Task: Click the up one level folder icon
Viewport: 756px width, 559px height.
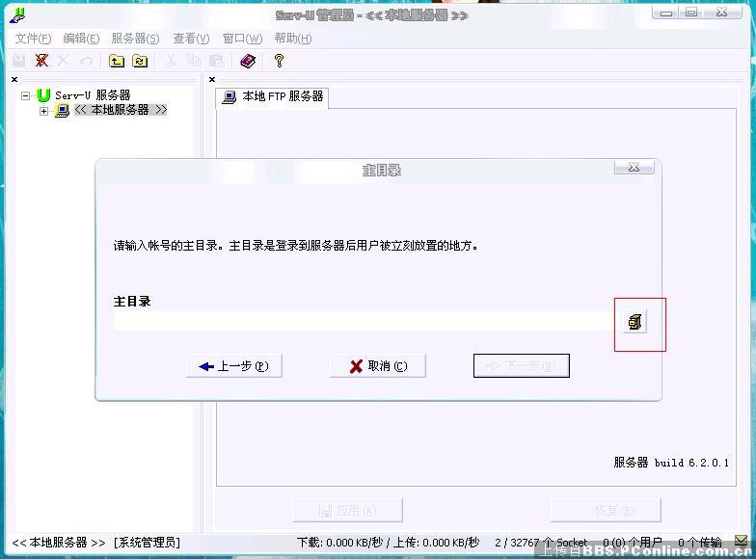Action: (x=117, y=61)
